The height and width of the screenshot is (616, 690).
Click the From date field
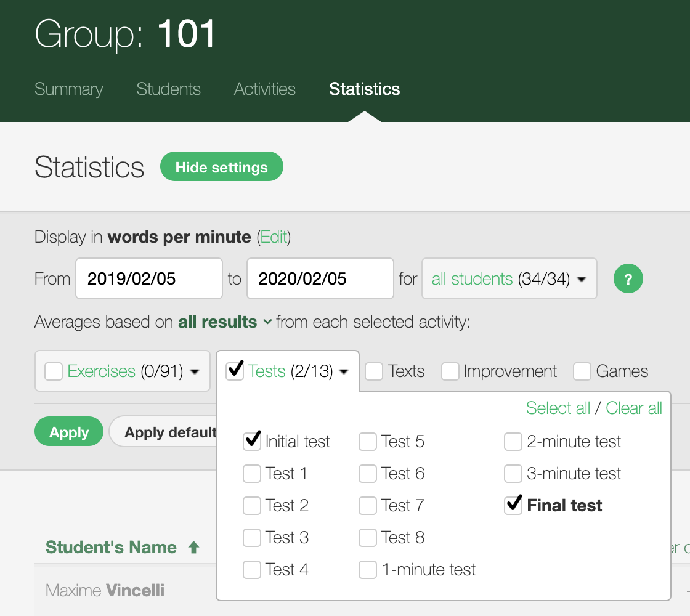148,278
